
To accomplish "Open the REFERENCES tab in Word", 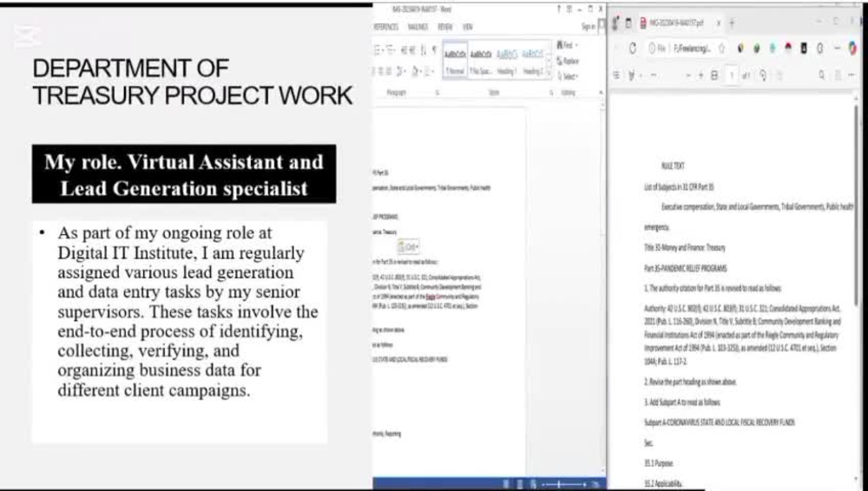I will click(x=386, y=27).
